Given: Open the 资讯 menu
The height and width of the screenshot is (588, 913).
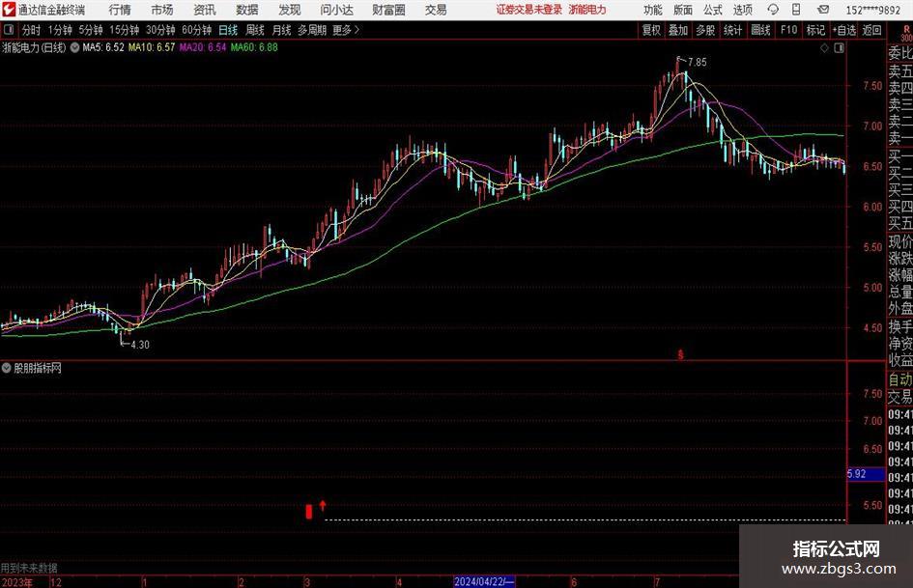Looking at the screenshot, I should click(205, 10).
